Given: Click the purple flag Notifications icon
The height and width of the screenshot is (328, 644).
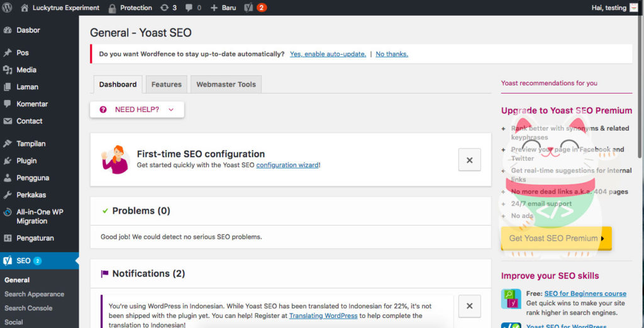Looking at the screenshot, I should [x=105, y=274].
